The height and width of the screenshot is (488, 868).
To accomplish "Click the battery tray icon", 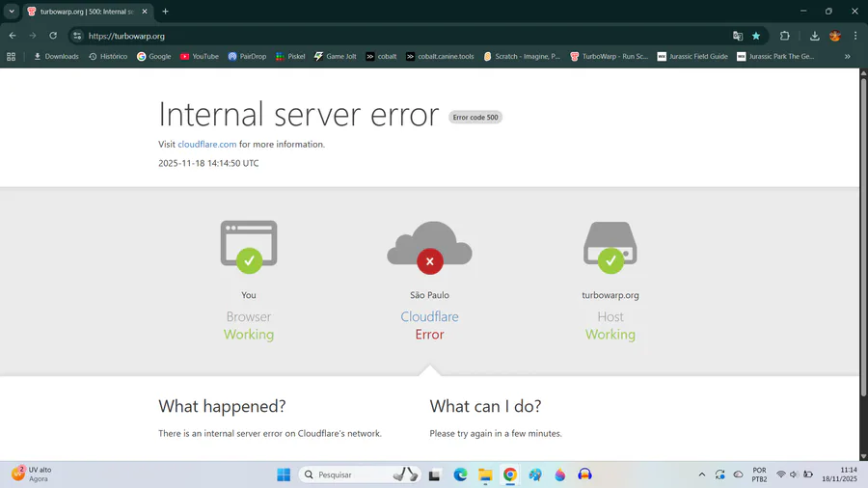I will coord(808,474).
